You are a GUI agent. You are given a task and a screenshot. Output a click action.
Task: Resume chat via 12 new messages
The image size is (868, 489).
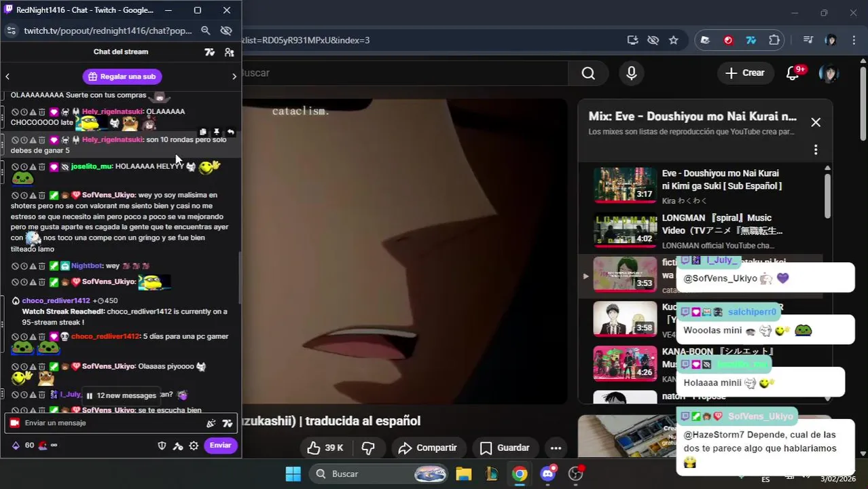pos(122,395)
